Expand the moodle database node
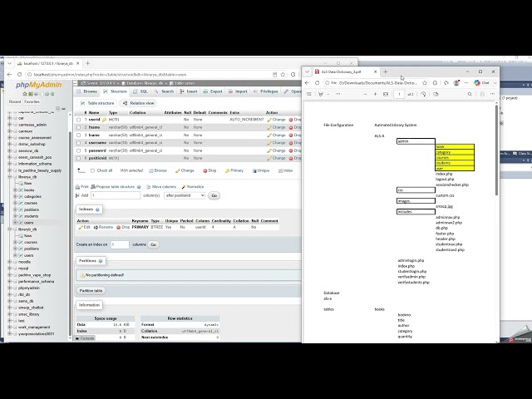This screenshot has width=532, height=399. (x=10, y=262)
